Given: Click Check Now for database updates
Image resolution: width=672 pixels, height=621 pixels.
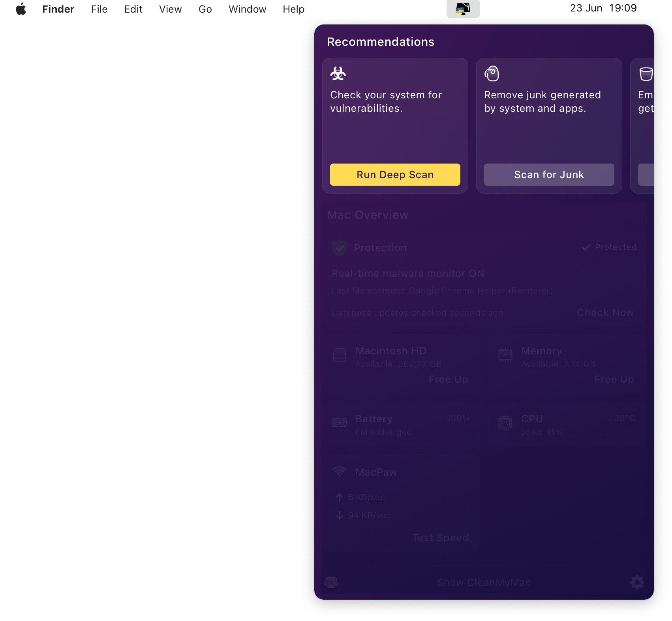Looking at the screenshot, I should [x=606, y=312].
